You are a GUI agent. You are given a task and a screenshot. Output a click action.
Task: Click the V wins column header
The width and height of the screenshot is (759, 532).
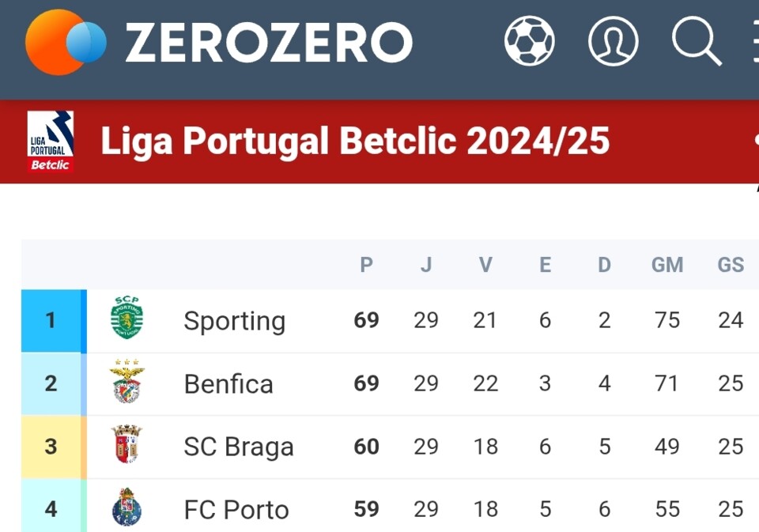(485, 265)
